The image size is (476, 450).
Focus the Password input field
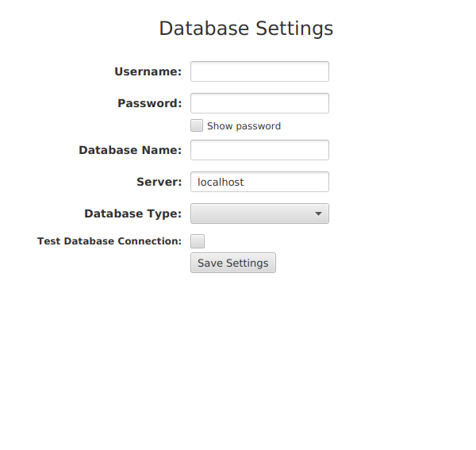pyautogui.click(x=259, y=103)
